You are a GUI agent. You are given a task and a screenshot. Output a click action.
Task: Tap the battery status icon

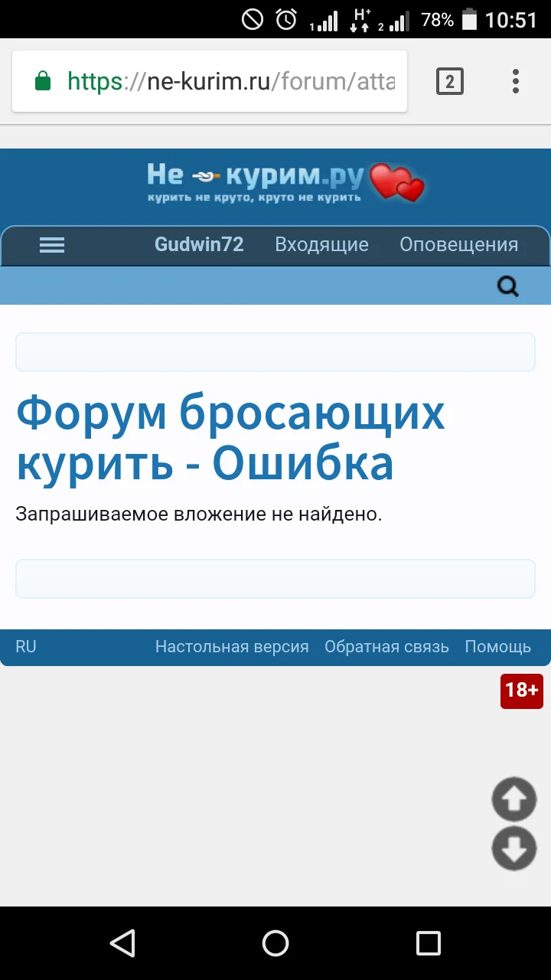[469, 19]
